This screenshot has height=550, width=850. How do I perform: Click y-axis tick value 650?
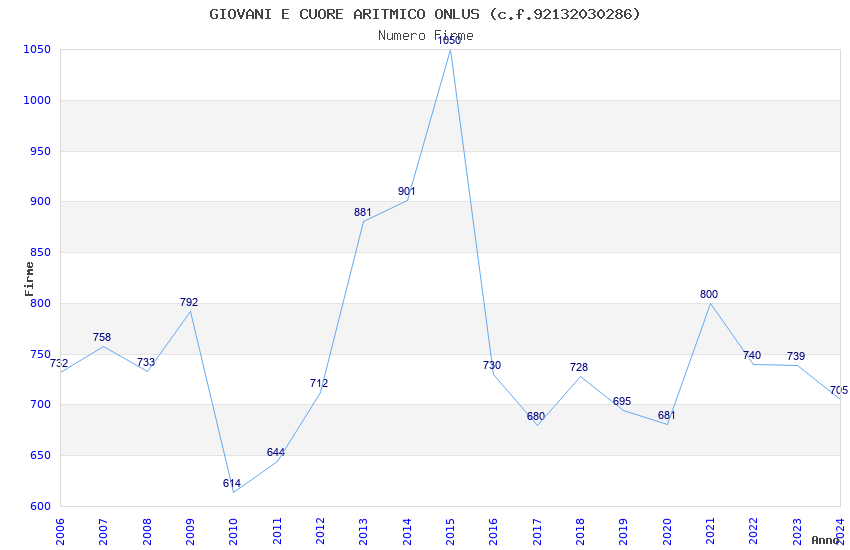tap(40, 456)
